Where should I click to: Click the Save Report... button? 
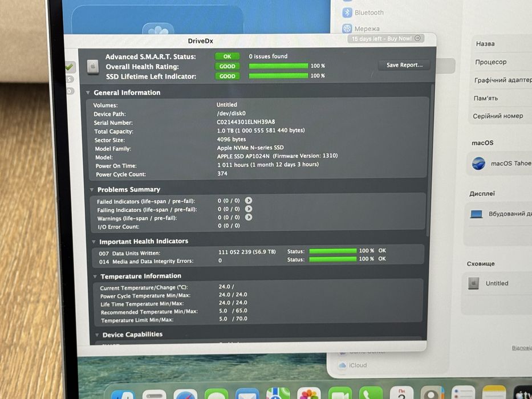pyautogui.click(x=404, y=65)
